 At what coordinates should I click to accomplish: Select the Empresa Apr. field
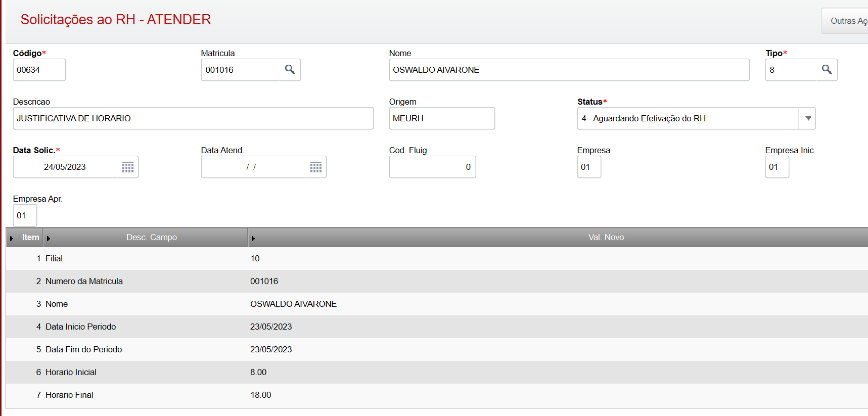25,216
